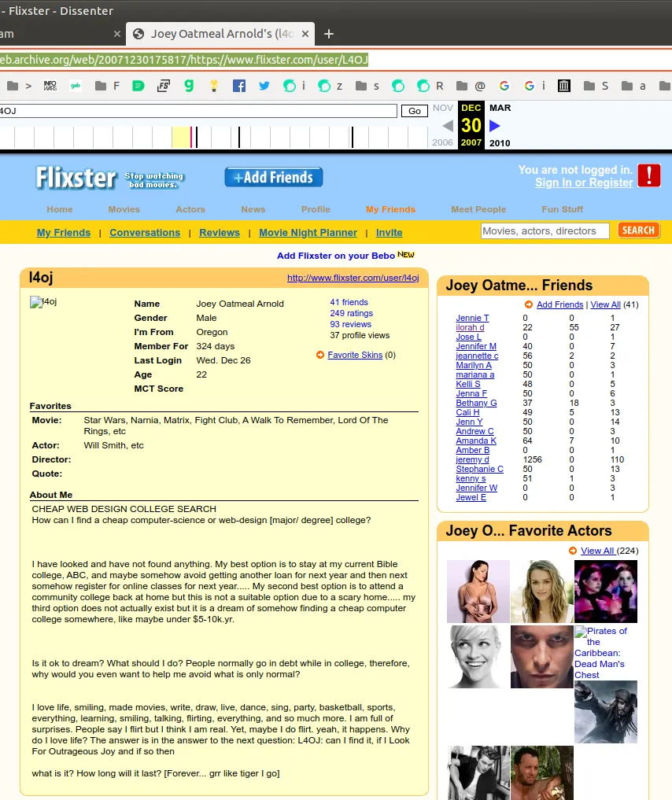Open the green chat-bubble bookmark
This screenshot has height=800, width=672.
click(138, 86)
